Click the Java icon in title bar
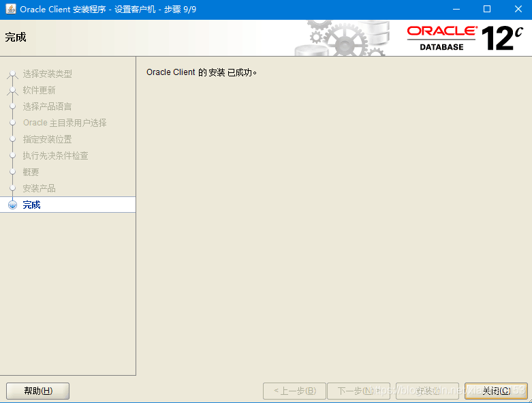This screenshot has height=403, width=532. 10,9
